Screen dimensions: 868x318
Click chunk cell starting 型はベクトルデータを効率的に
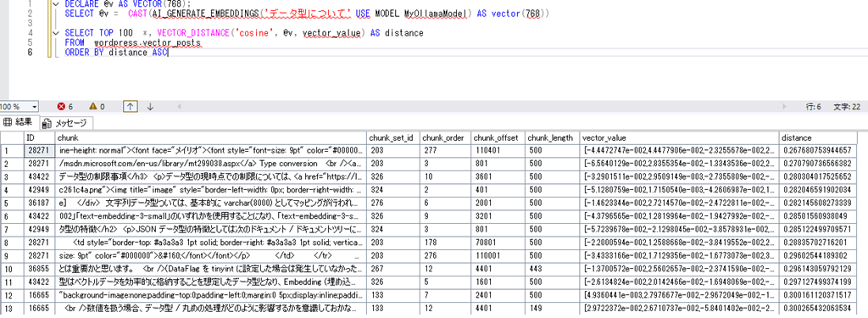click(211, 282)
